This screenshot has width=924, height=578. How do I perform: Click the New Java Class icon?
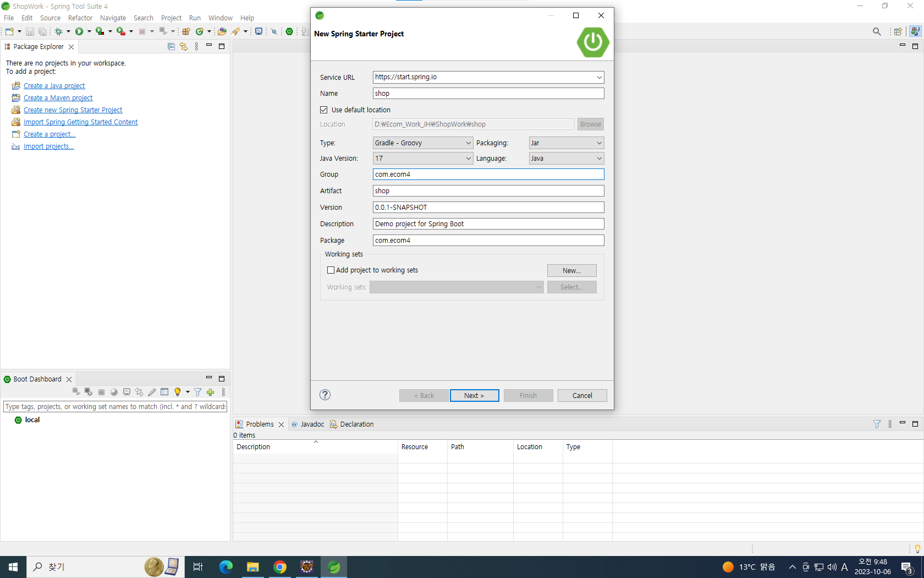click(x=200, y=31)
